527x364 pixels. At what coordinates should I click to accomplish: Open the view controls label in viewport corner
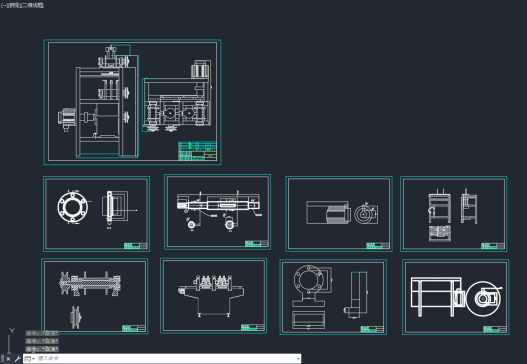[12, 5]
